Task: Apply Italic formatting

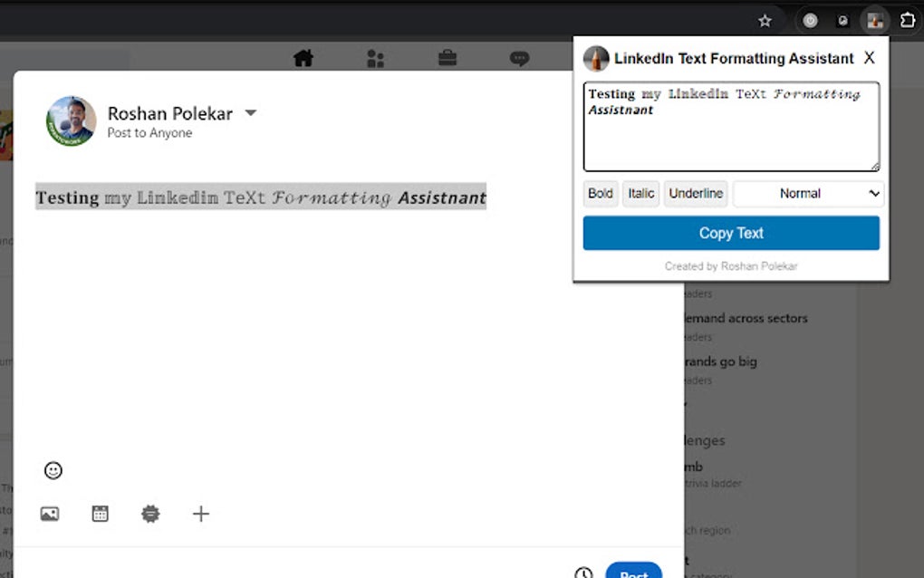Action: point(641,193)
